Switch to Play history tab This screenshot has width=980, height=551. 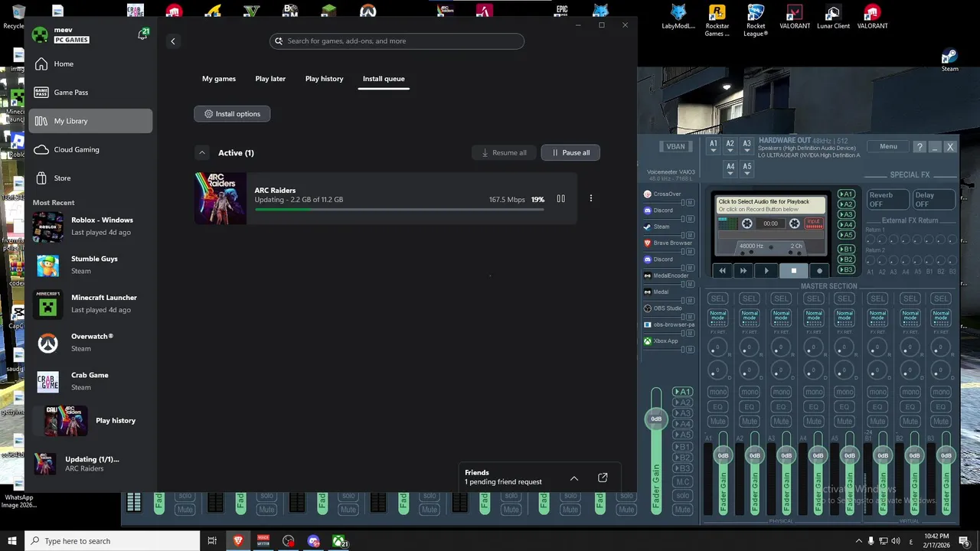click(325, 79)
